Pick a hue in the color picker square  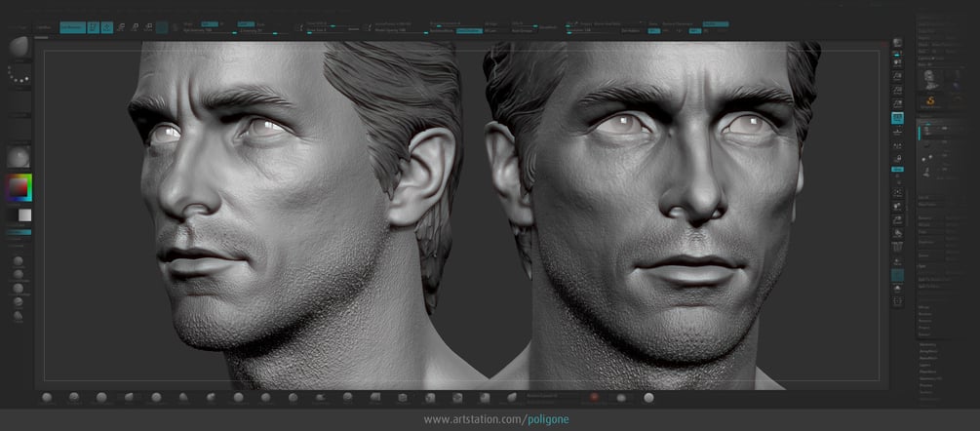[x=19, y=188]
